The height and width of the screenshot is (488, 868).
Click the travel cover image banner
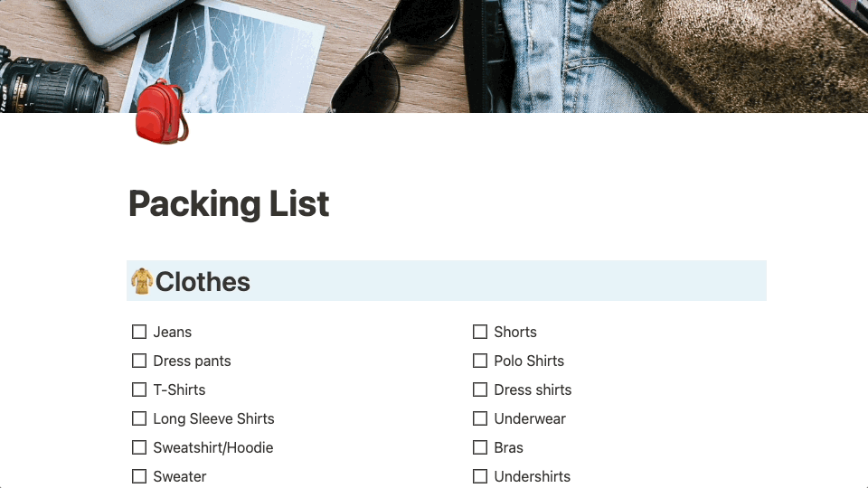(x=434, y=56)
